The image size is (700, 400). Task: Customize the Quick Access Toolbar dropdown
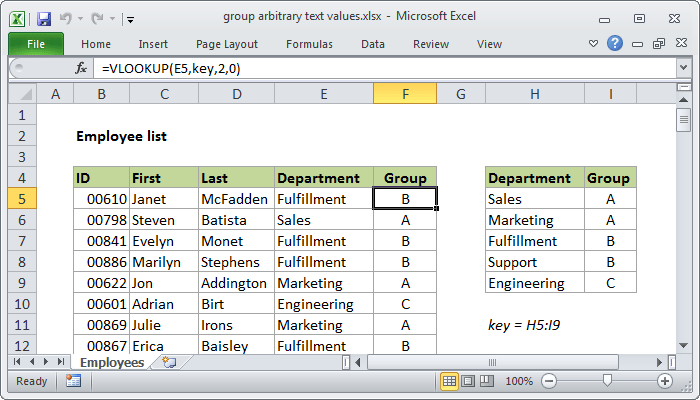click(x=130, y=19)
